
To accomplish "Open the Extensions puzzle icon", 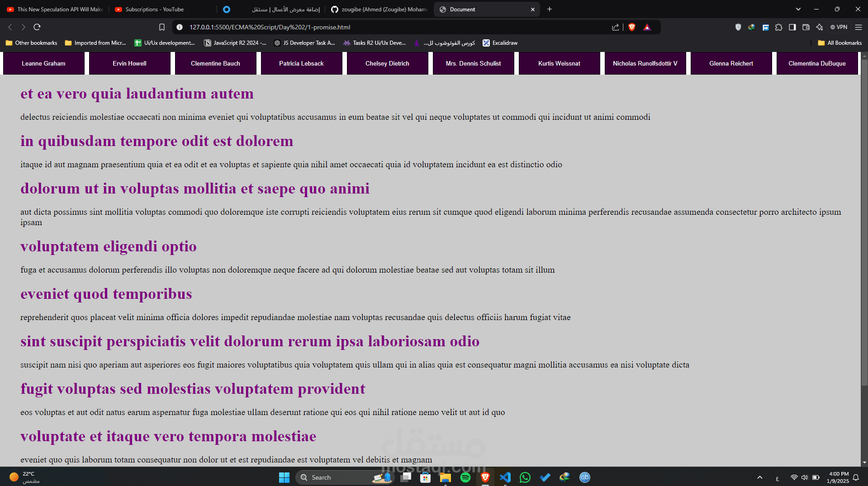I will click(779, 27).
